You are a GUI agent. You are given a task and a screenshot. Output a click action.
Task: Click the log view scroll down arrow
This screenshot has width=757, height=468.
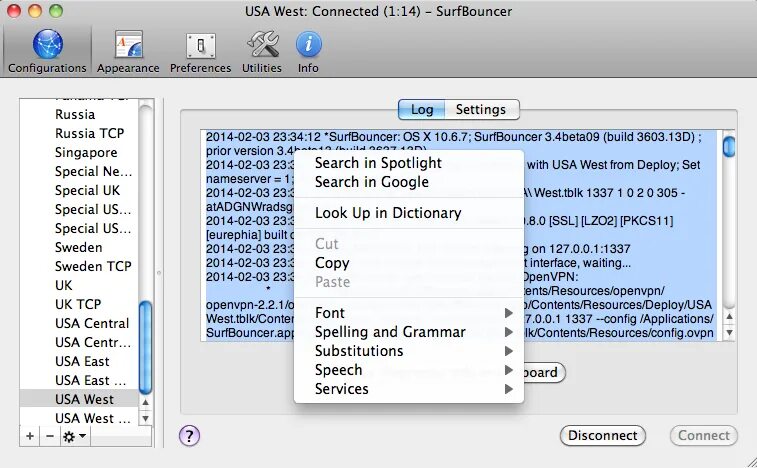tap(729, 333)
